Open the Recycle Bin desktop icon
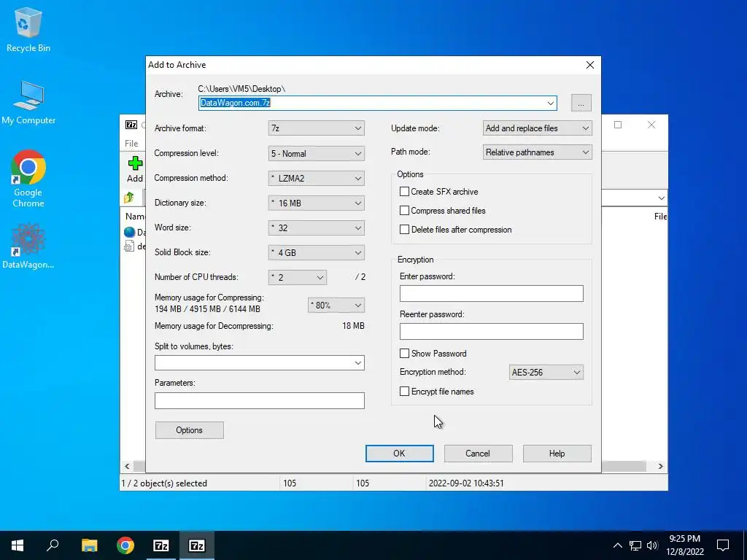Image resolution: width=747 pixels, height=560 pixels. coord(28,29)
